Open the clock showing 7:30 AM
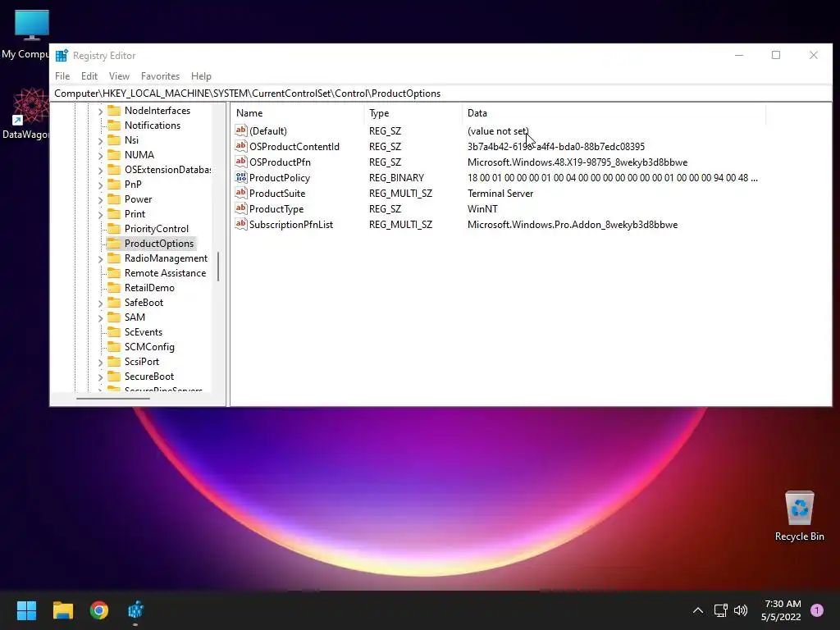 tap(782, 610)
